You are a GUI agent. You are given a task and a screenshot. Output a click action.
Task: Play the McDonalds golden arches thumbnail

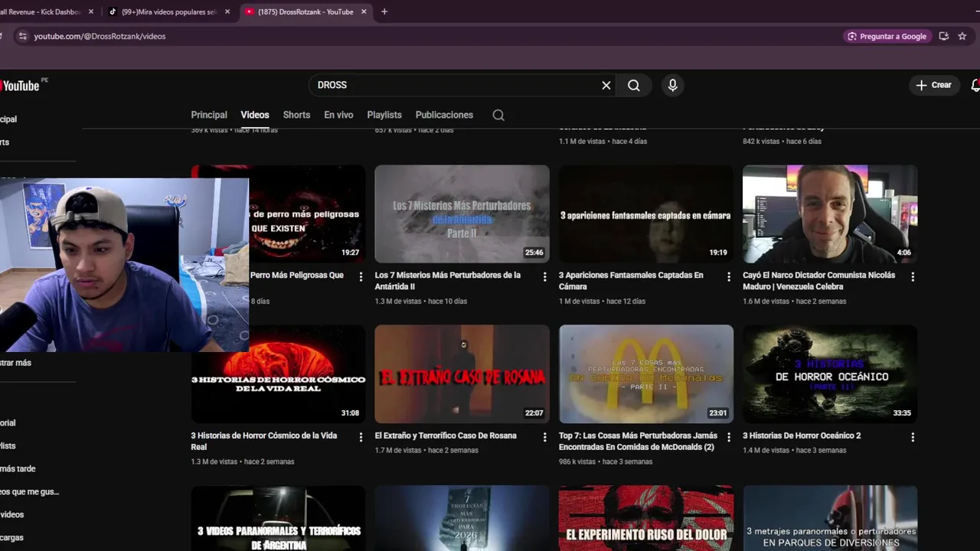point(645,374)
